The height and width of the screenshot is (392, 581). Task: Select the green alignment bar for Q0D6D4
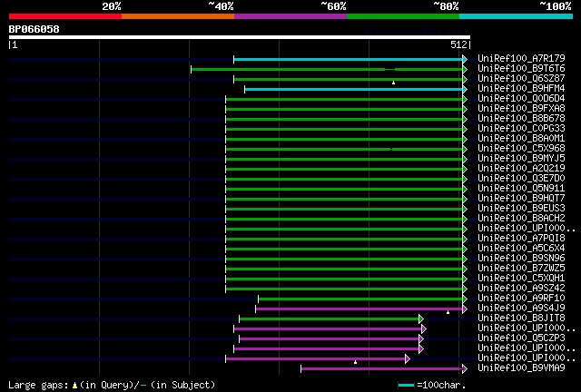[x=344, y=99]
